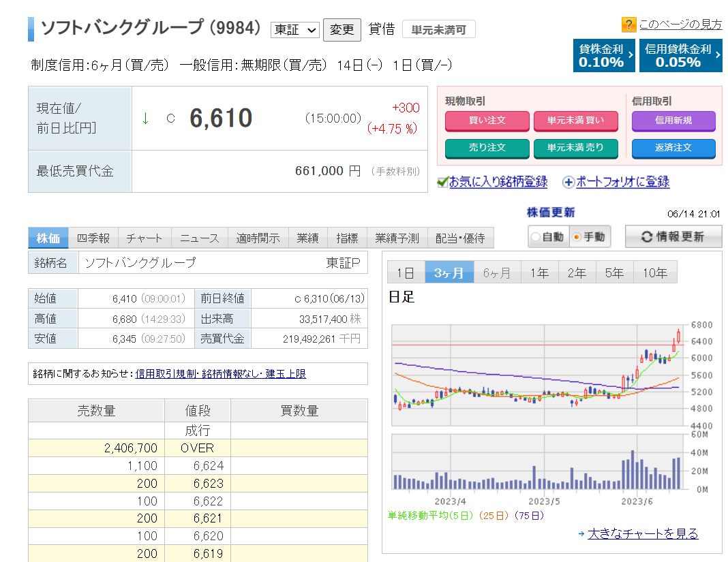Click the 返済注文 button
This screenshot has width=728, height=562.
tap(673, 148)
